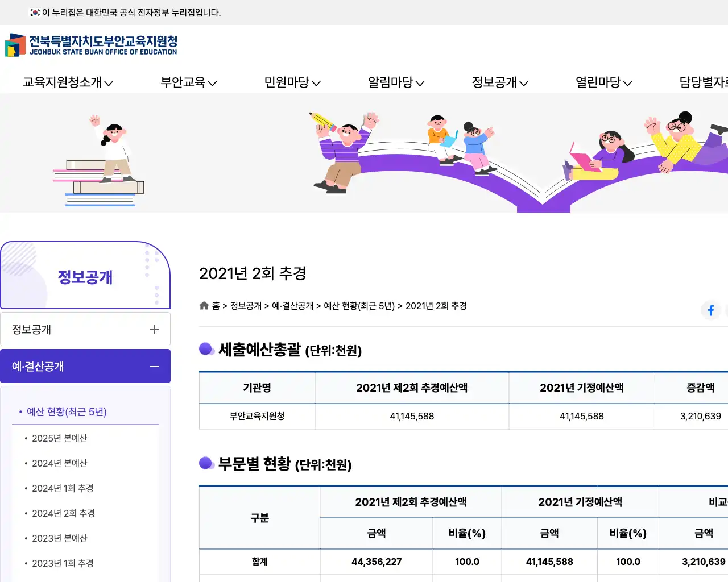
Task: Open 알림마당 top menu dropdown
Action: tap(396, 82)
